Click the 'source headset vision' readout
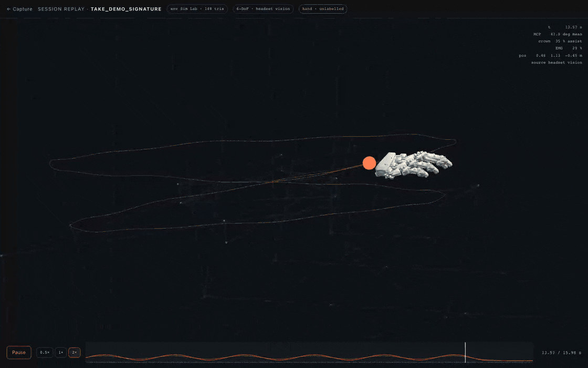 [556, 63]
